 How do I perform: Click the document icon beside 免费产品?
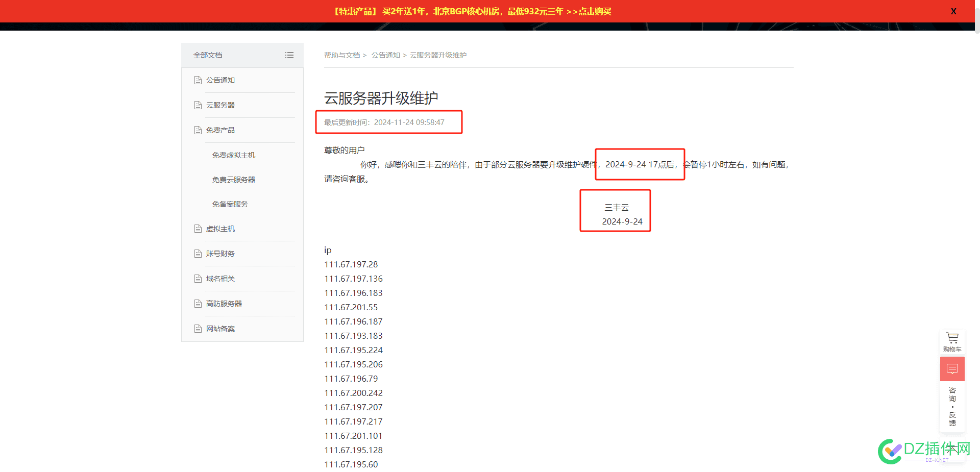pyautogui.click(x=198, y=130)
